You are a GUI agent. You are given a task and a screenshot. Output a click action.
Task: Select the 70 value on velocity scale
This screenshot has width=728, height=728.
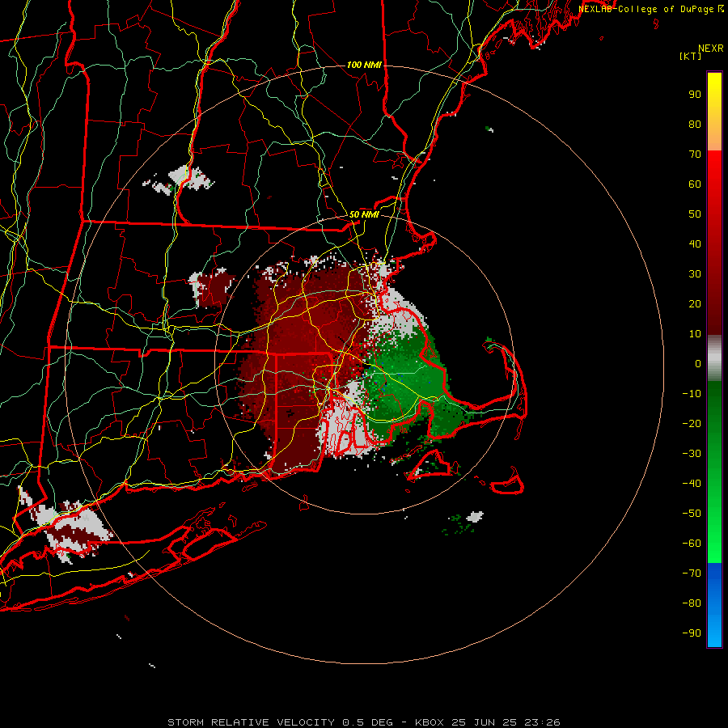tap(695, 154)
